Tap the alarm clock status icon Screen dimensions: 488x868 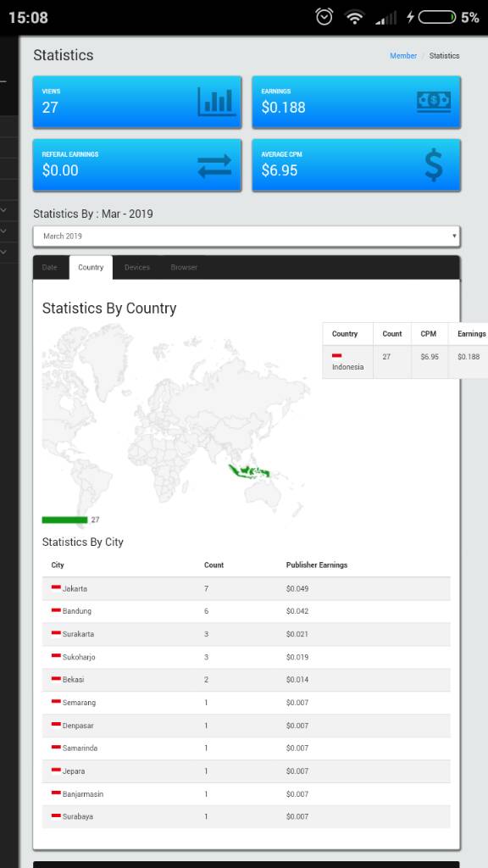(x=324, y=17)
